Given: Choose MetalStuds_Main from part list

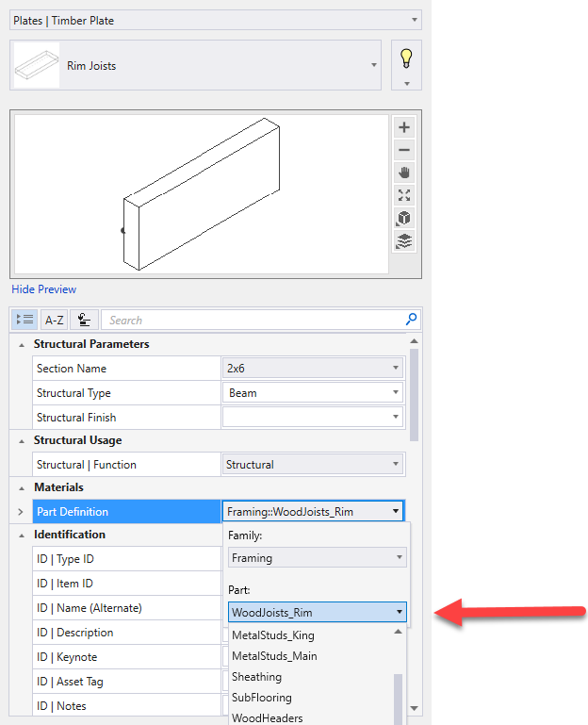Looking at the screenshot, I should tap(274, 656).
